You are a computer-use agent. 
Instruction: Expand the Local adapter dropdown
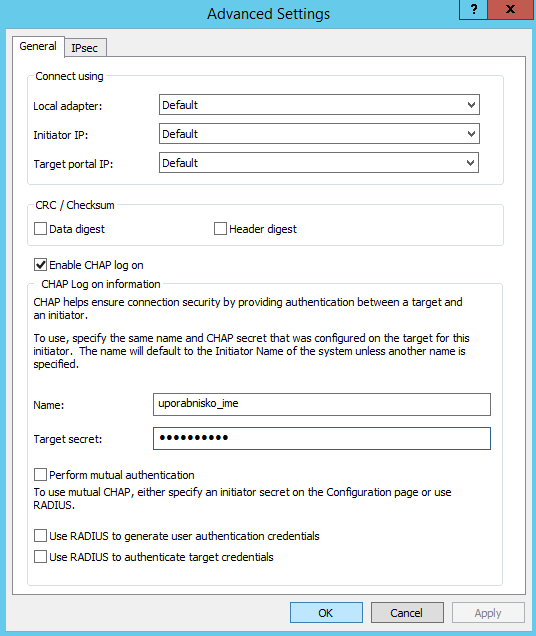[471, 105]
